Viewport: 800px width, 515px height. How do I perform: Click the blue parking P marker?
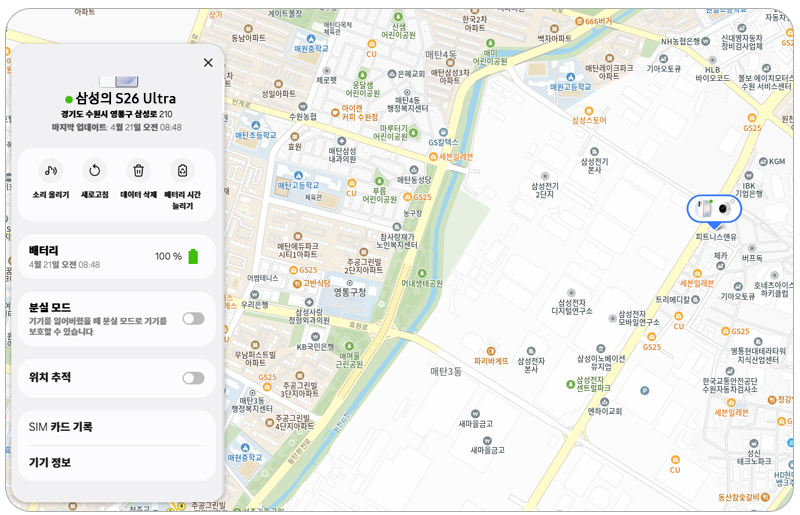point(644,391)
